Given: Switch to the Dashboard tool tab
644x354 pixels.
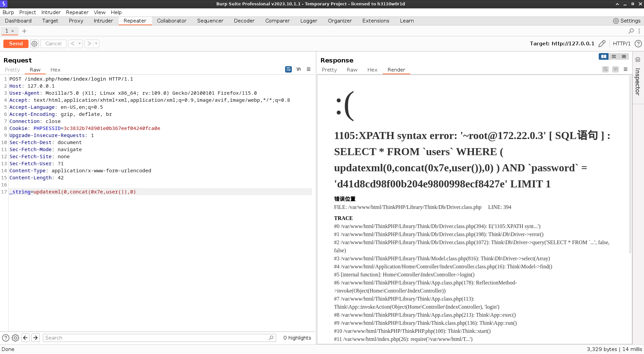Looking at the screenshot, I should coord(18,21).
